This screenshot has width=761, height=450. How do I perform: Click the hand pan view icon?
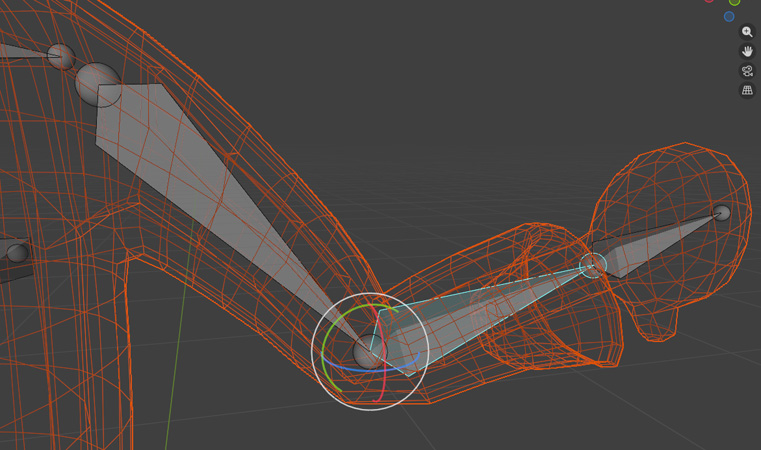(x=747, y=51)
